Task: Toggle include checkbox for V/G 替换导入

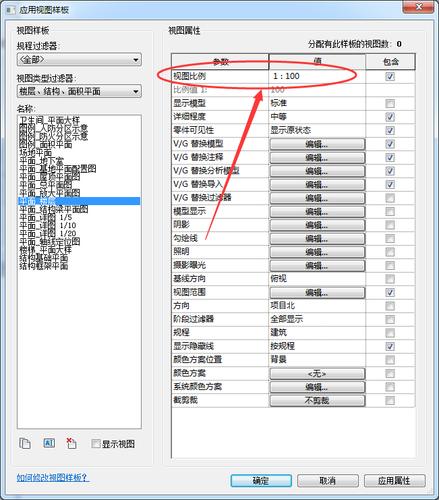Action: (x=390, y=184)
